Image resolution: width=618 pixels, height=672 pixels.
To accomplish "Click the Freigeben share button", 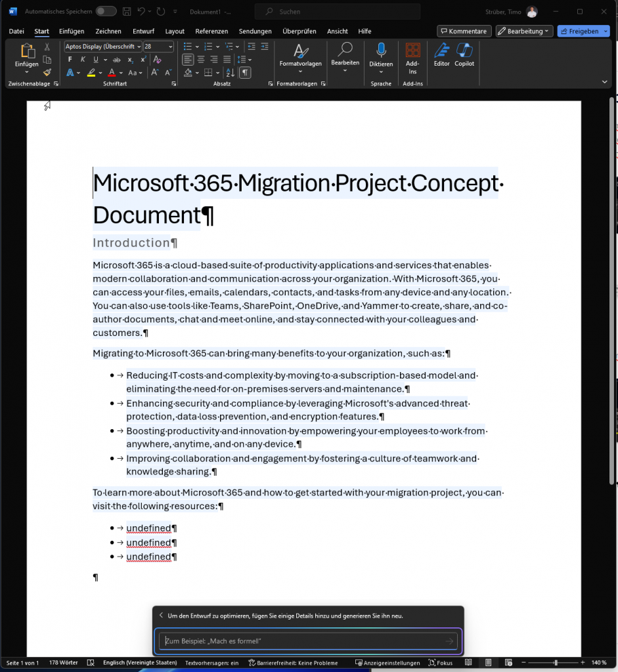I will 583,31.
